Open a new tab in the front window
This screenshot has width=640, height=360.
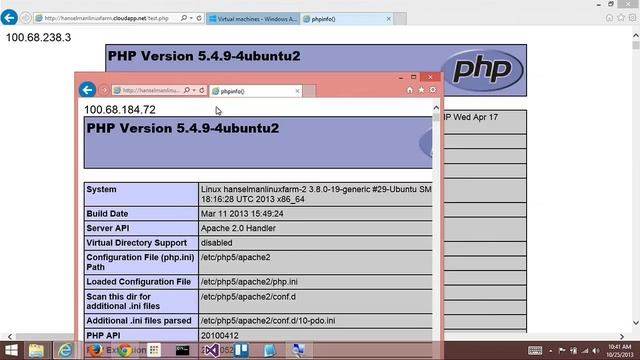click(x=309, y=91)
